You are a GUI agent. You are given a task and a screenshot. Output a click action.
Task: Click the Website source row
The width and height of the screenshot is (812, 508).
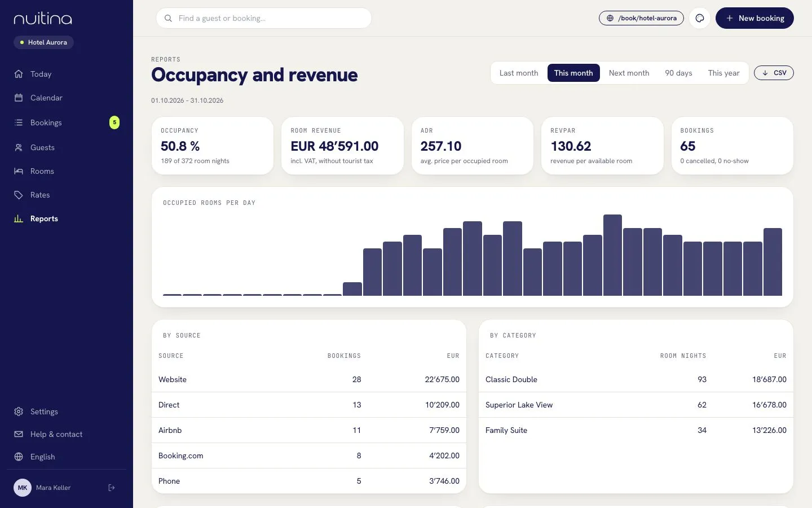click(309, 379)
